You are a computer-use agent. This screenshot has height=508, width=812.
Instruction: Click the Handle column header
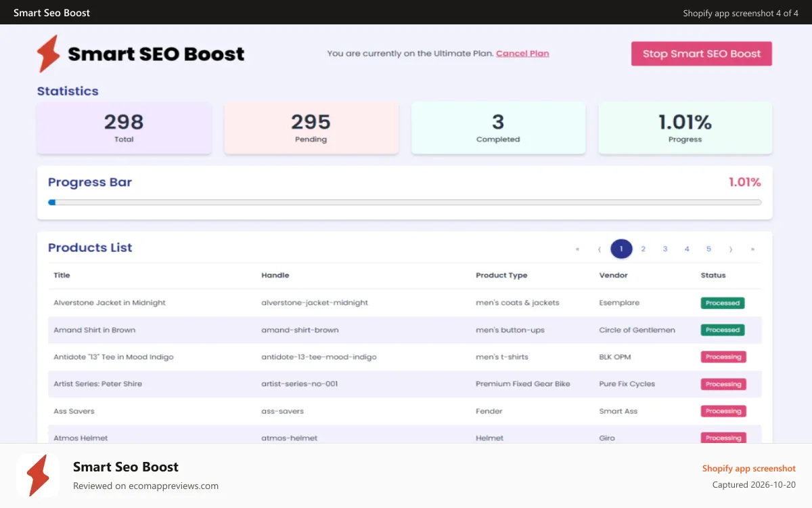(275, 275)
